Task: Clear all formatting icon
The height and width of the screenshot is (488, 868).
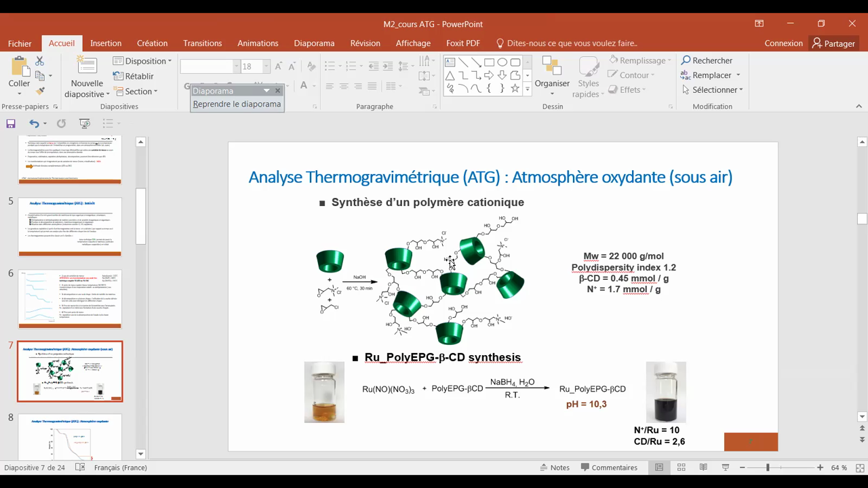Action: (x=311, y=66)
